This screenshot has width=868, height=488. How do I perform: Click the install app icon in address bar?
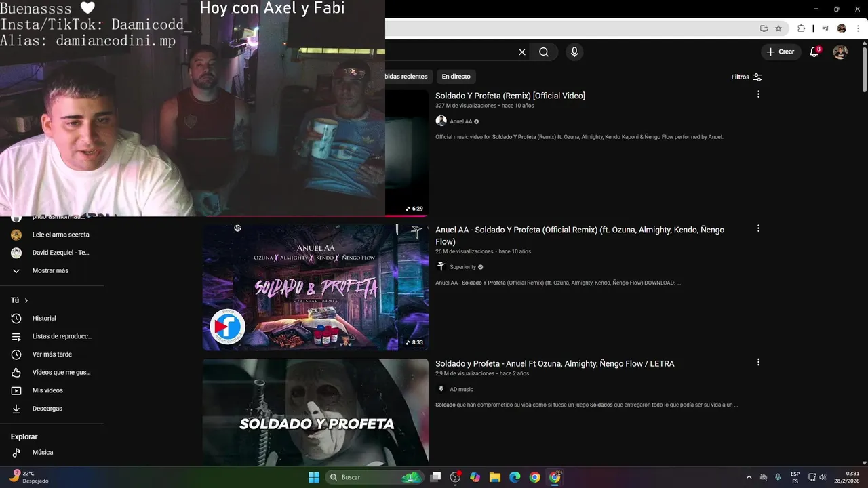pos(764,28)
